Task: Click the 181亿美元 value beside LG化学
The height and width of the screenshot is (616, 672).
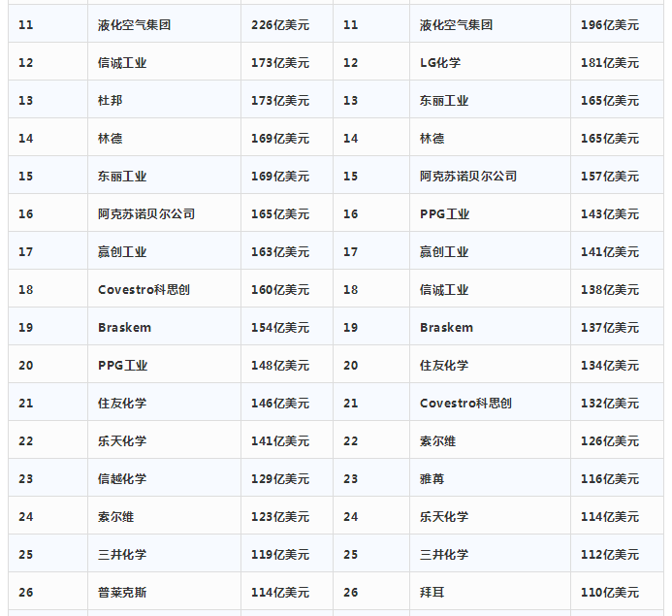Action: pyautogui.click(x=609, y=63)
